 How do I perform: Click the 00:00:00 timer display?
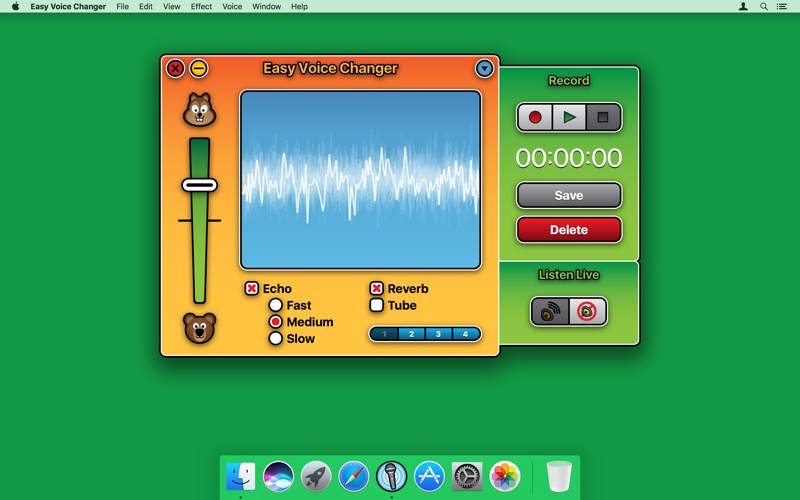[569, 158]
